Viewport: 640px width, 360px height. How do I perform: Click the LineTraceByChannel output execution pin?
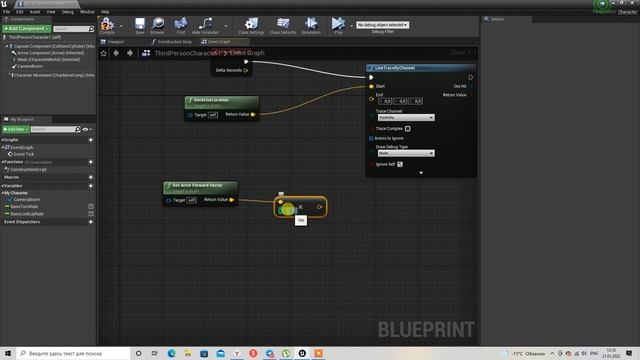470,77
